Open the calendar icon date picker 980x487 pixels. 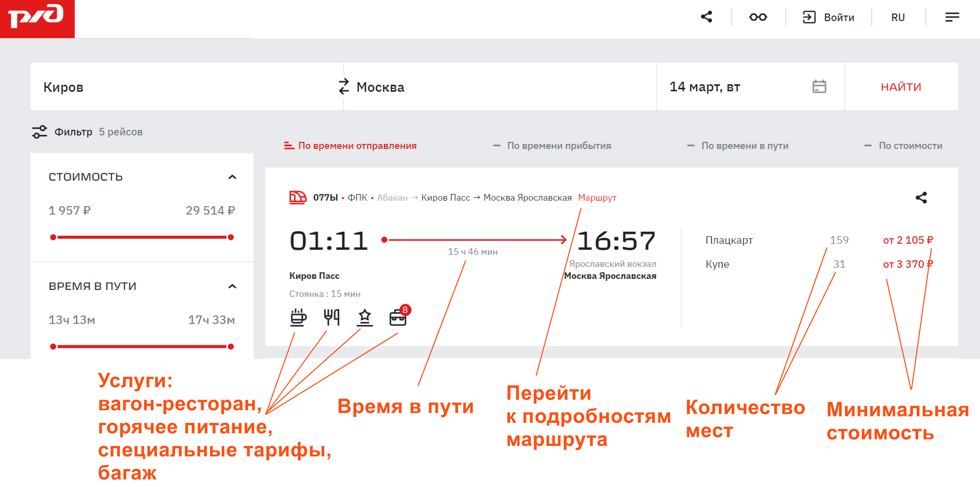point(819,87)
